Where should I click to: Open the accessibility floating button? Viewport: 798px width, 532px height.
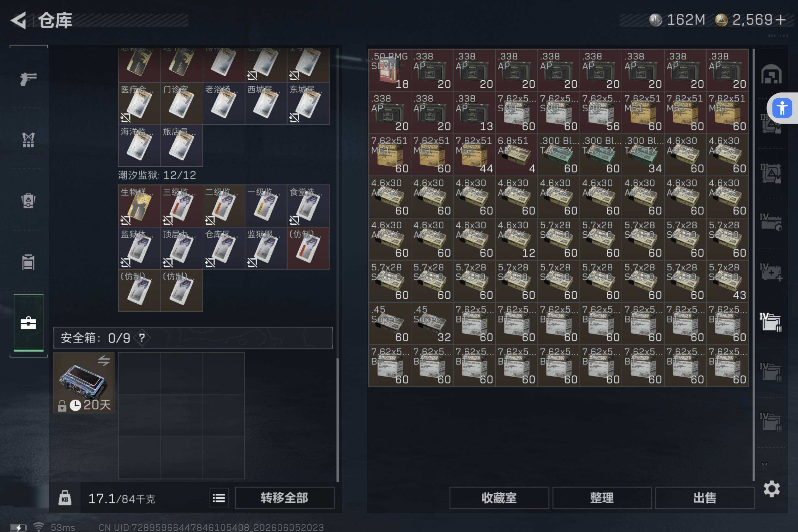pos(782,108)
